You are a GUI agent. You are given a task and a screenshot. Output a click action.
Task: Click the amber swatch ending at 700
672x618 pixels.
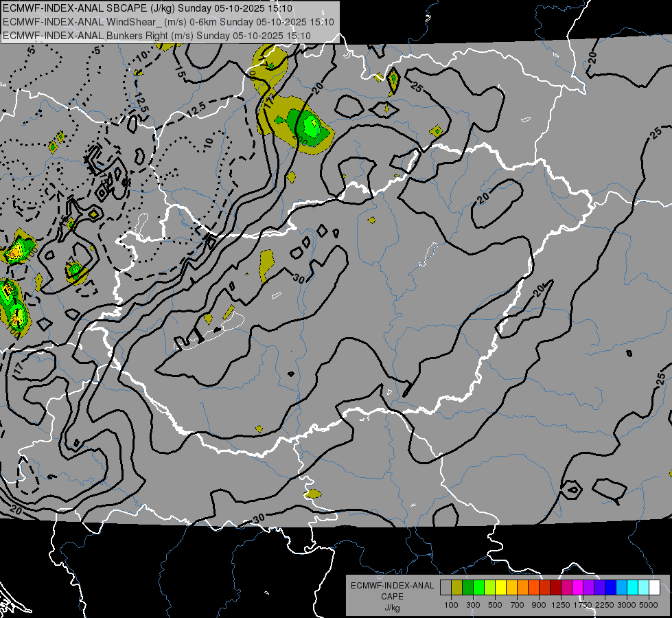point(511,587)
